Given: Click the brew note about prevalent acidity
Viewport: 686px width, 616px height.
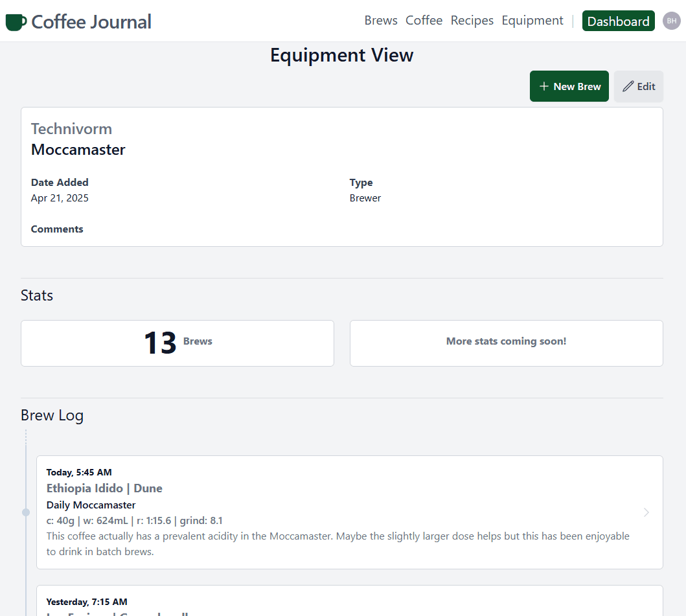Looking at the screenshot, I should point(337,544).
